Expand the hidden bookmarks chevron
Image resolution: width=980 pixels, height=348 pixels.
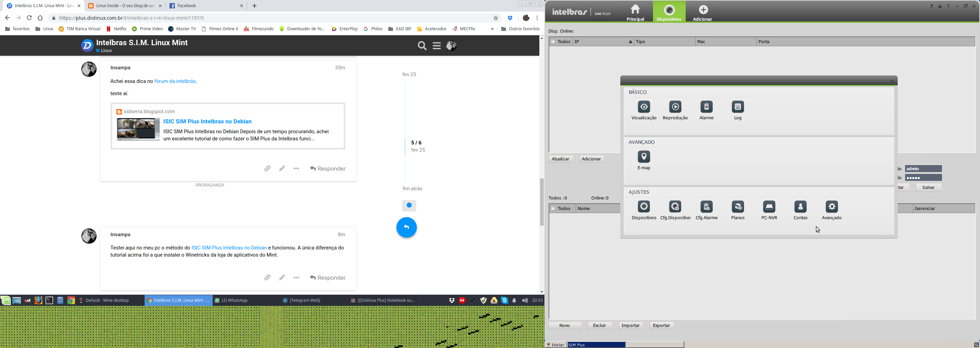click(x=492, y=29)
